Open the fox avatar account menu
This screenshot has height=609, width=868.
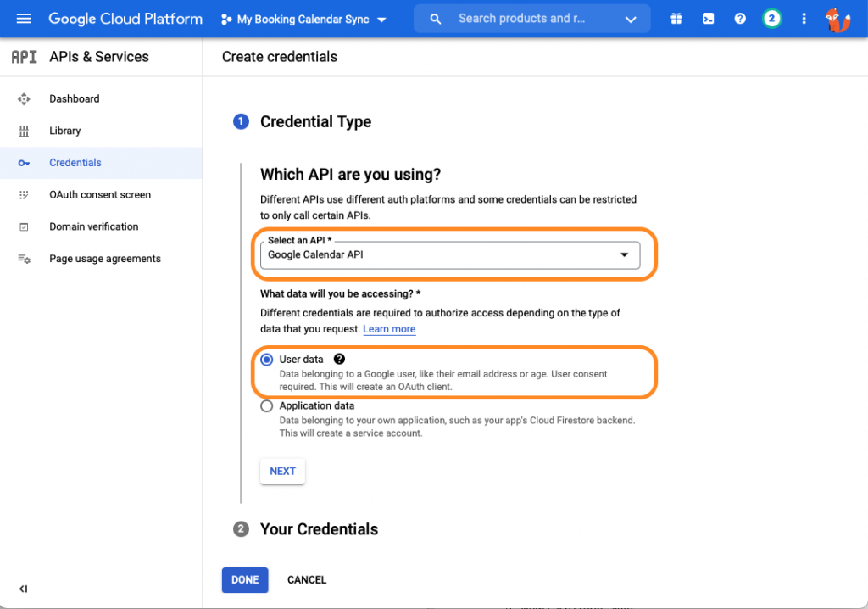(837, 20)
